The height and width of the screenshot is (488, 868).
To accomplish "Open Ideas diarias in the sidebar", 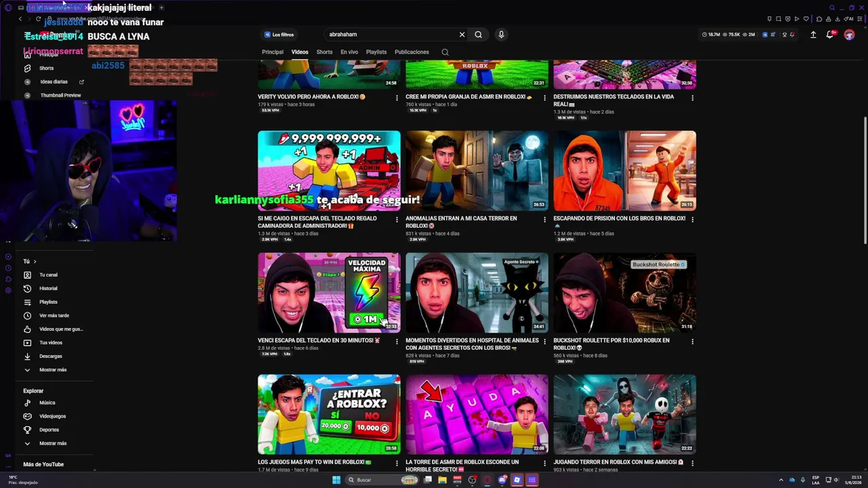I will (54, 81).
